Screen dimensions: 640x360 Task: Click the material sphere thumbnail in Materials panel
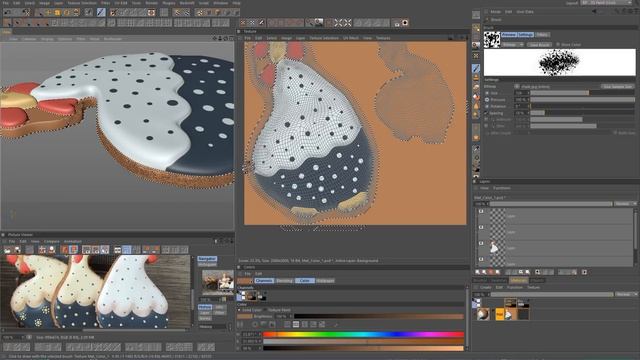pyautogui.click(x=483, y=314)
